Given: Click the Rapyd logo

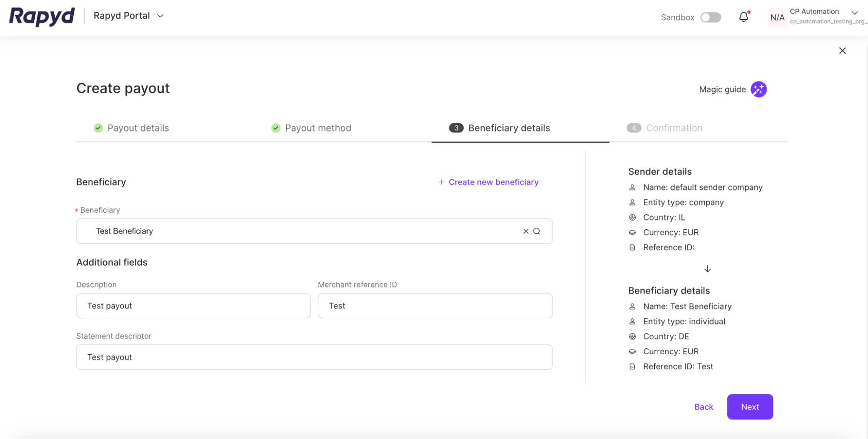Looking at the screenshot, I should click(x=41, y=17).
